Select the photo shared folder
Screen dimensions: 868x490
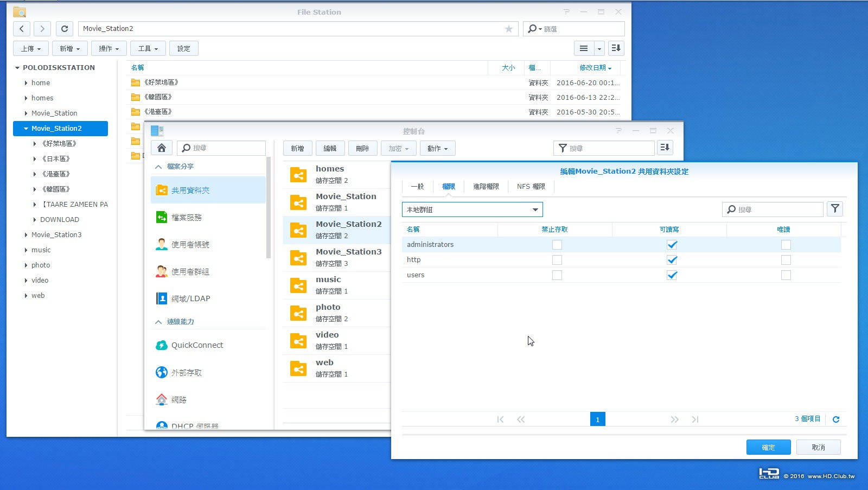[336, 313]
